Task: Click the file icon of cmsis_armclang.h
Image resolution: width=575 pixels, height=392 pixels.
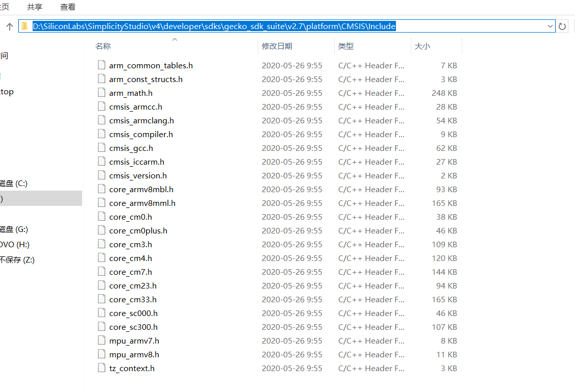Action: pyautogui.click(x=102, y=120)
